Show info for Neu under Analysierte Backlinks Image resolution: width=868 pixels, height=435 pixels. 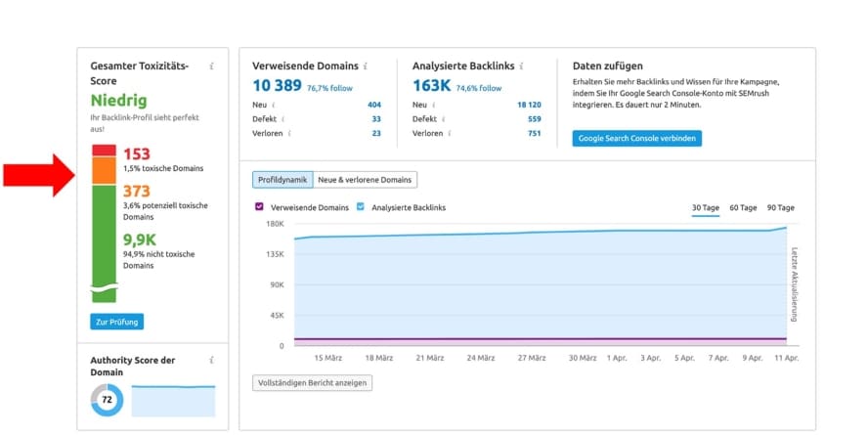433,105
